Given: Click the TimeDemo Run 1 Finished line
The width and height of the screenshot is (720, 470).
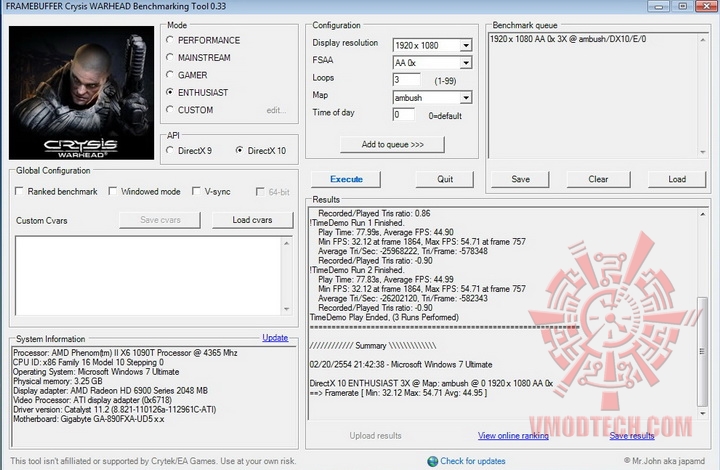Looking at the screenshot, I should click(x=357, y=223).
